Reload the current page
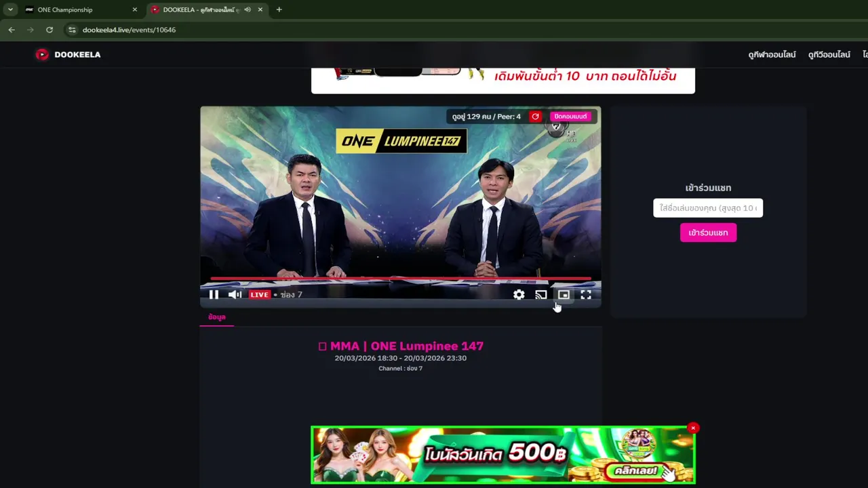 click(50, 30)
